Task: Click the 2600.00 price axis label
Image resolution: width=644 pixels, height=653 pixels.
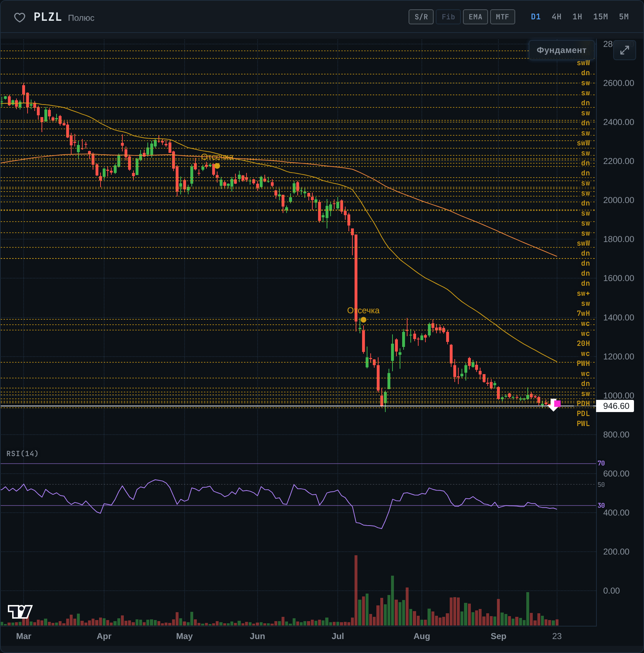Action: 619,83
